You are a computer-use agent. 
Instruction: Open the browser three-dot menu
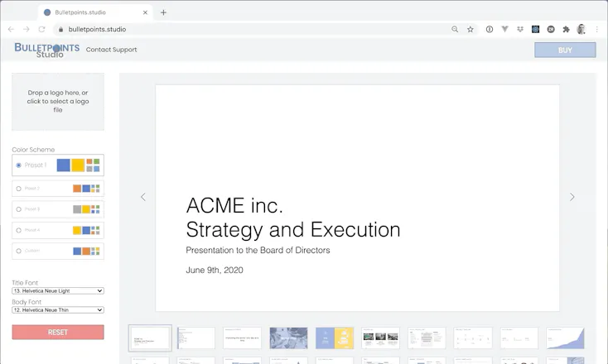(x=597, y=30)
